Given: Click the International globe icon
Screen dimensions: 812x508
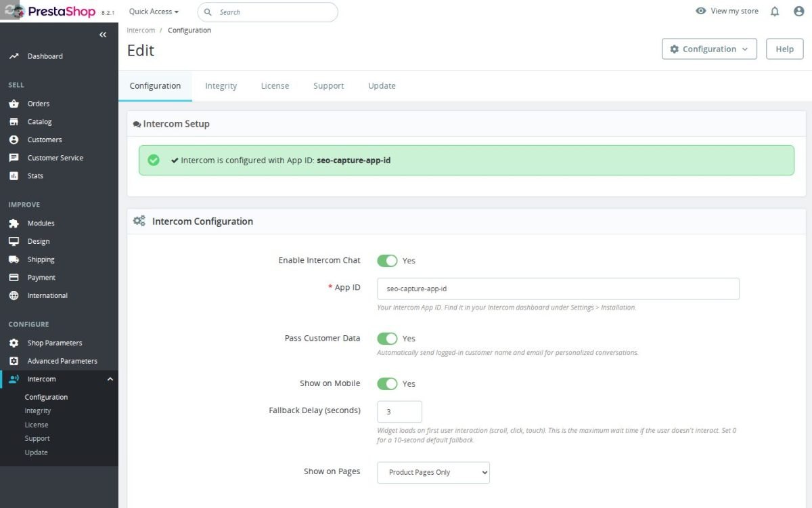Looking at the screenshot, I should [x=14, y=295].
